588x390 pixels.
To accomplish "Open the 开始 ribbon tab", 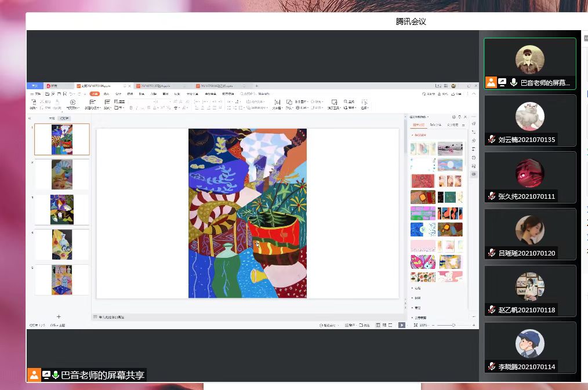I will click(94, 93).
